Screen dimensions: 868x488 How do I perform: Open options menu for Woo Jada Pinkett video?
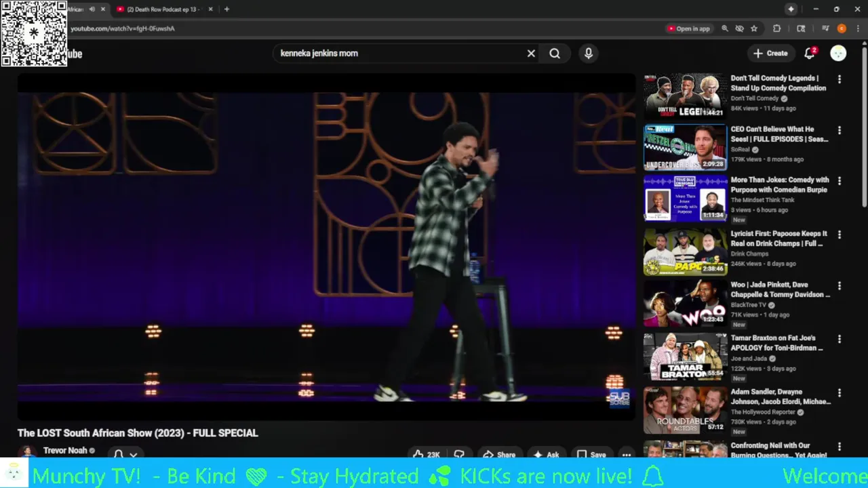point(840,285)
